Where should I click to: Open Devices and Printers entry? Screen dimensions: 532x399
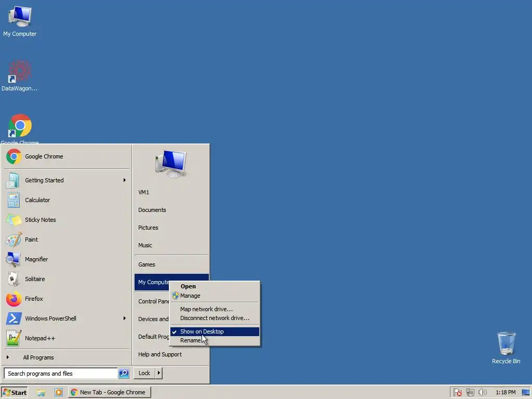point(152,319)
